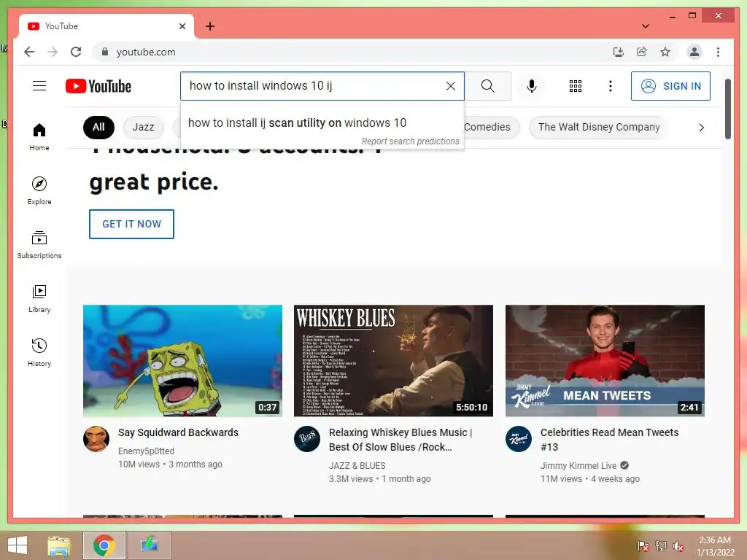Click JAZZ & BLUES channel avatar
The height and width of the screenshot is (560, 747).
(307, 439)
